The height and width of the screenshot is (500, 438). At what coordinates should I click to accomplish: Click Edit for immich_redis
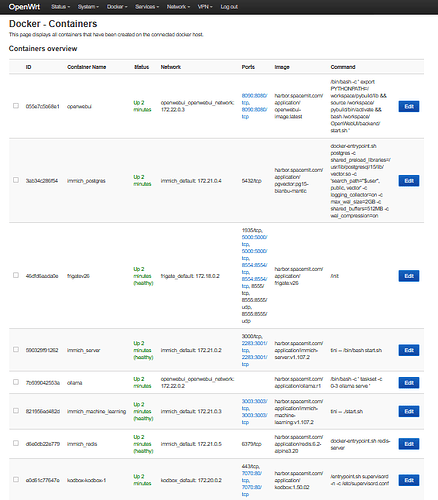409,444
